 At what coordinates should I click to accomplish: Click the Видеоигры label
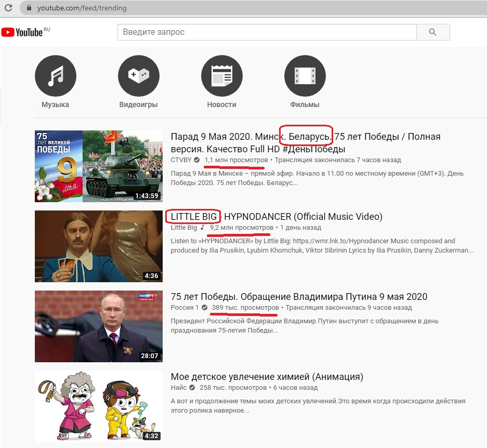[139, 104]
